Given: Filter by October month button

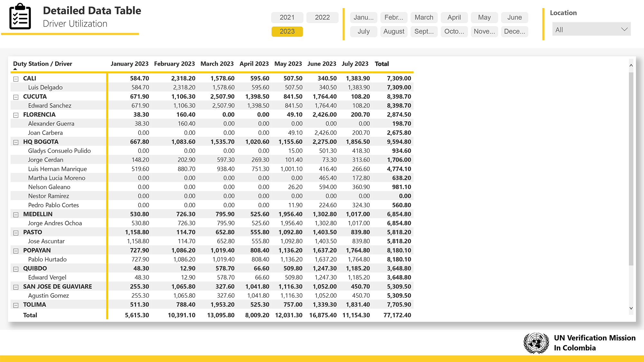Looking at the screenshot, I should coord(454,32).
